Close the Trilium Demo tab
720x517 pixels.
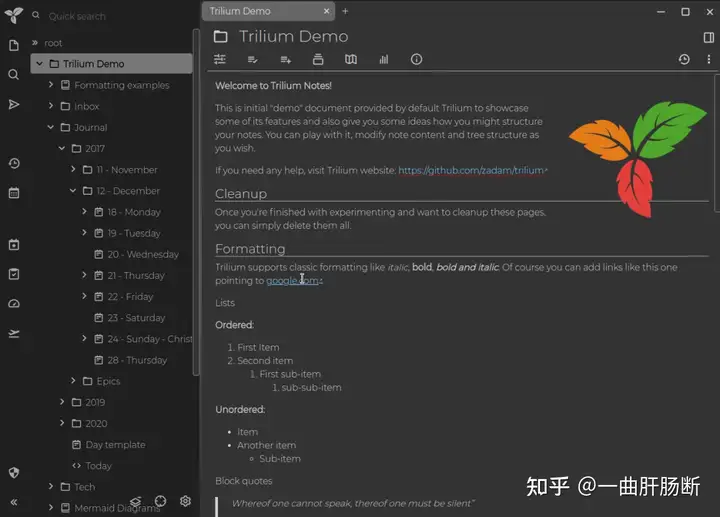click(326, 11)
